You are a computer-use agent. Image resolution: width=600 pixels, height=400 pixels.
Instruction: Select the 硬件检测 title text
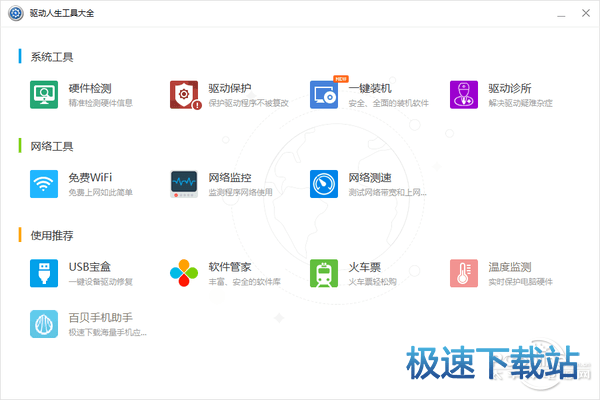click(90, 88)
